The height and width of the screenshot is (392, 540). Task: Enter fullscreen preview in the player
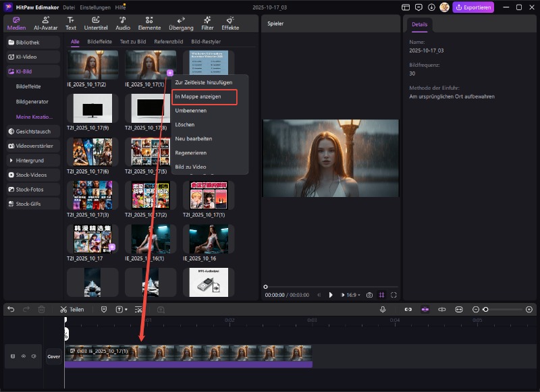coord(394,295)
